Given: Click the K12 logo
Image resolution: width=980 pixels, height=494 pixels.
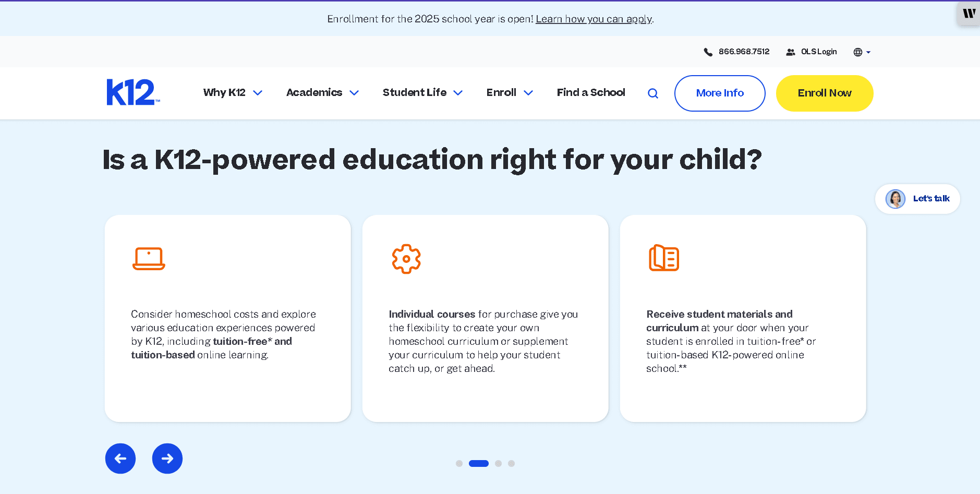Looking at the screenshot, I should [132, 92].
